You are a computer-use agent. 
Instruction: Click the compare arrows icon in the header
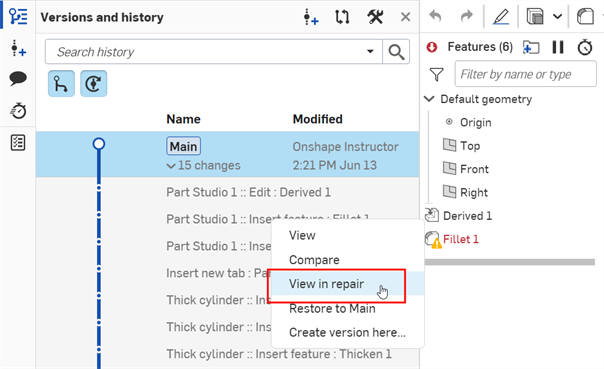point(342,17)
